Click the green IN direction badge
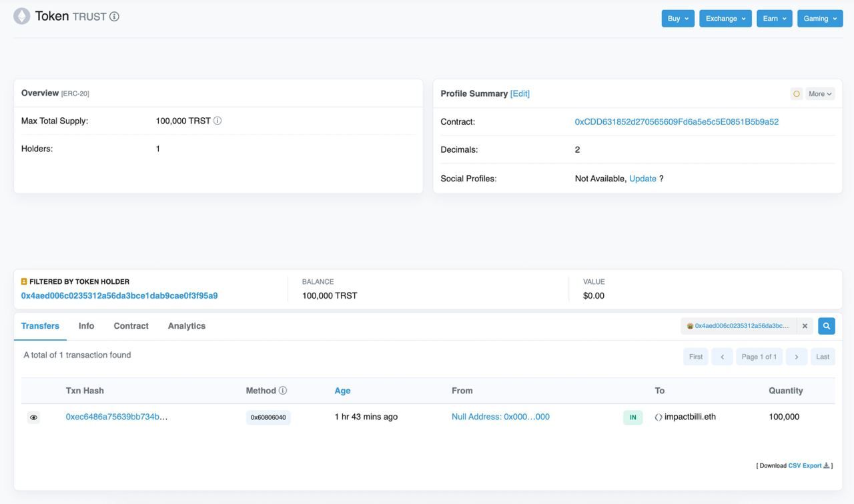 (x=632, y=417)
